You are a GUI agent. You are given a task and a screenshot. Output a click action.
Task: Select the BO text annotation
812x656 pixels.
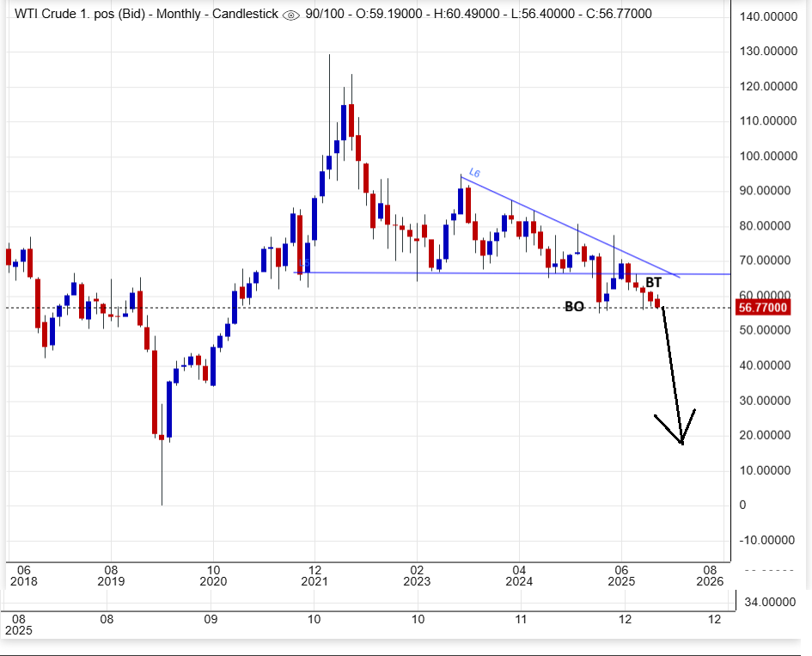(574, 306)
